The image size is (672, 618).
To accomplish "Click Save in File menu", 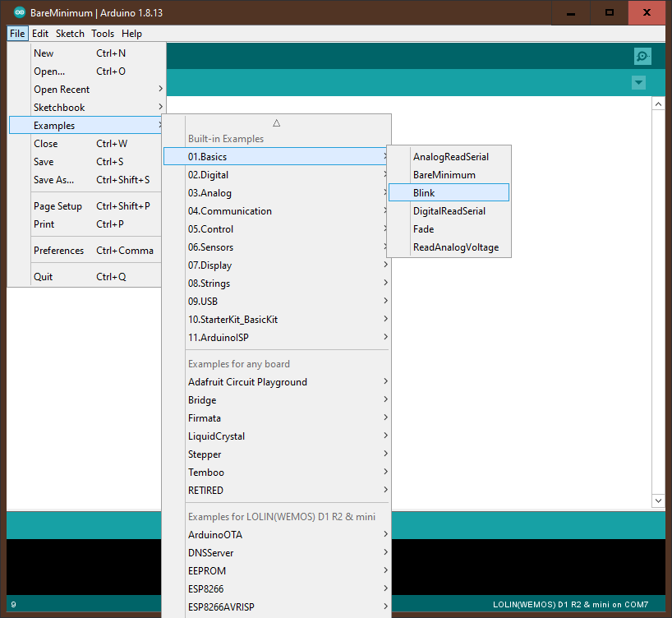I will (x=85, y=162).
